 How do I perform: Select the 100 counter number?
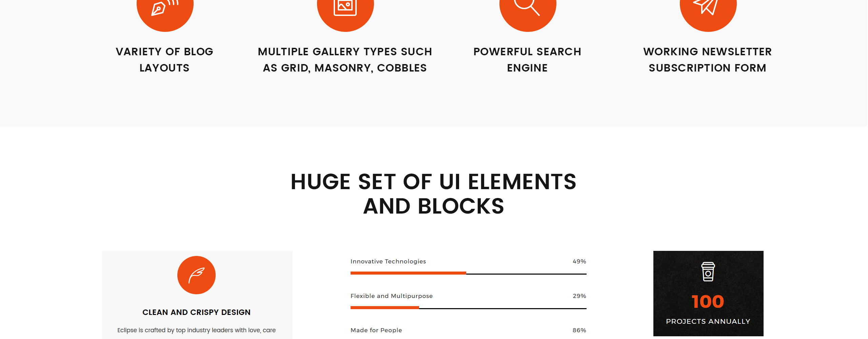(x=708, y=301)
